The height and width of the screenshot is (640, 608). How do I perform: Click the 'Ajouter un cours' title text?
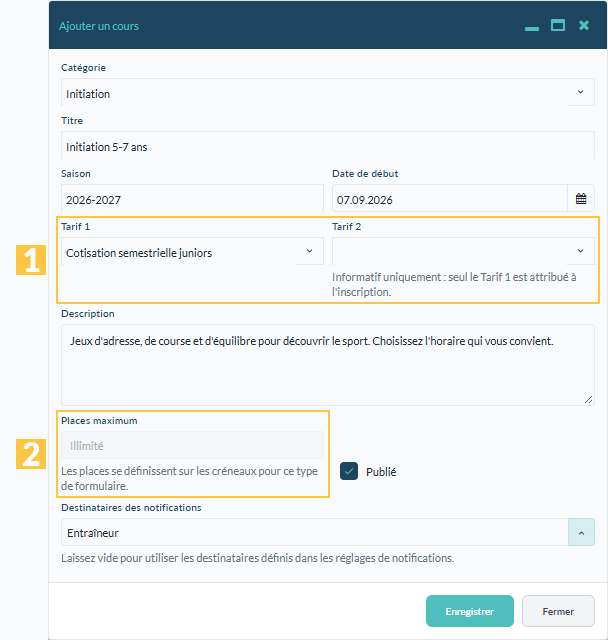pyautogui.click(x=99, y=26)
